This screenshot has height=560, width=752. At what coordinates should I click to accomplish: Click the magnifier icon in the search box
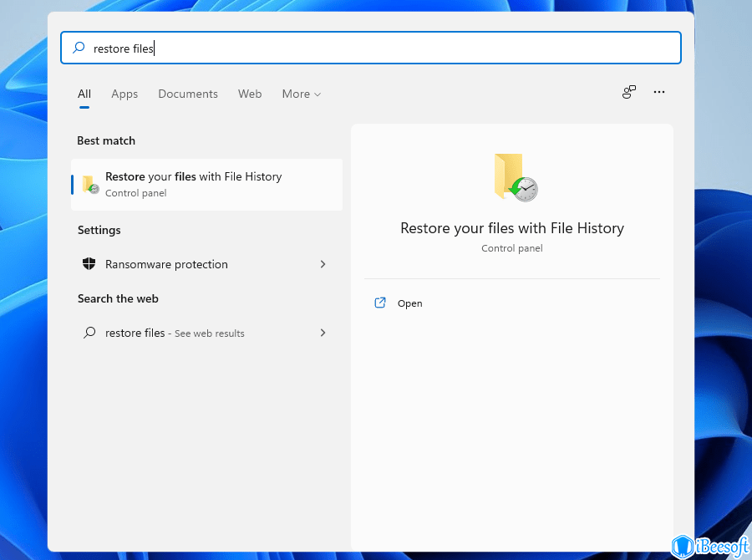(79, 48)
